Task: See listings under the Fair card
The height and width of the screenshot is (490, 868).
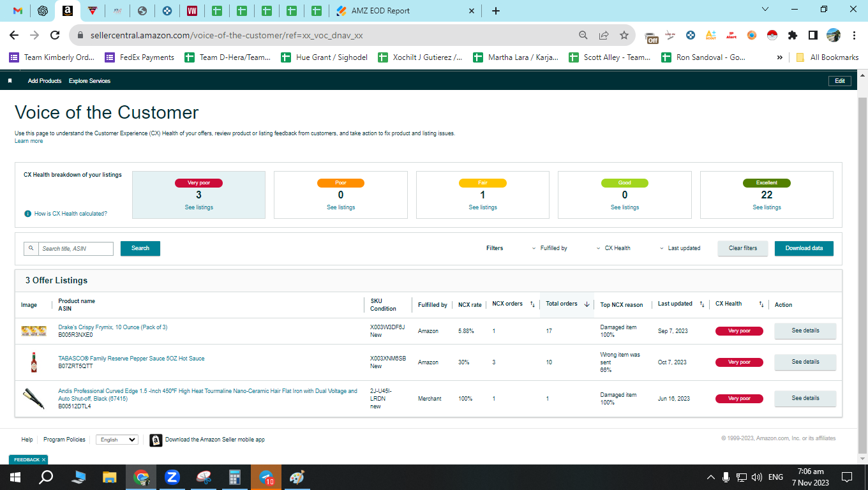Action: pyautogui.click(x=483, y=207)
